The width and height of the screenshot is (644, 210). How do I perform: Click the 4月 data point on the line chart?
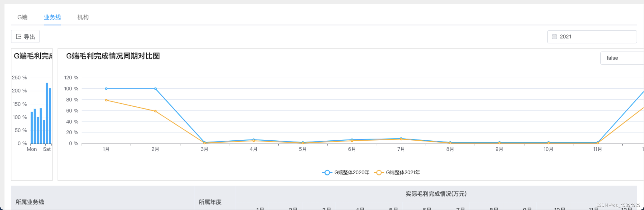[253, 140]
